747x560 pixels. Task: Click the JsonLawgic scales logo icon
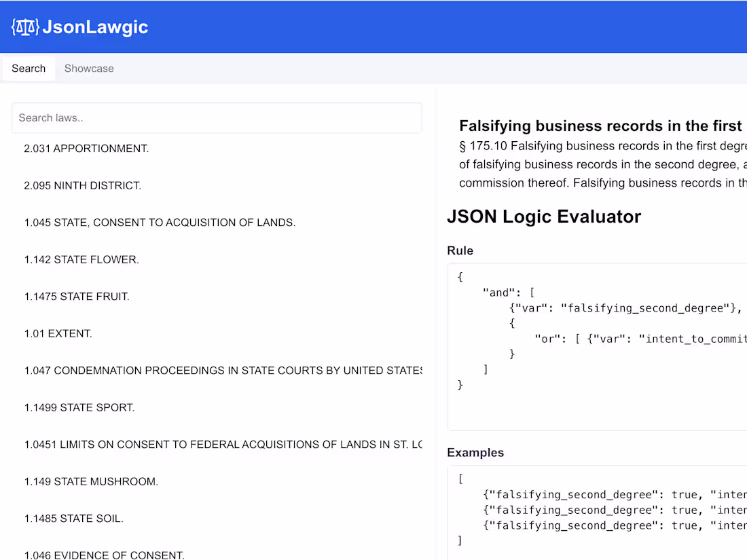(x=24, y=27)
